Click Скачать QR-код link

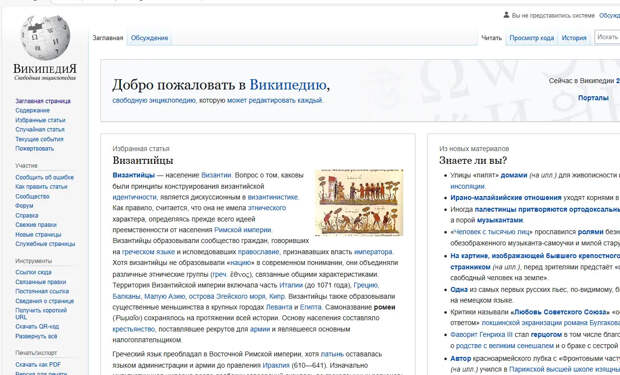(x=37, y=327)
